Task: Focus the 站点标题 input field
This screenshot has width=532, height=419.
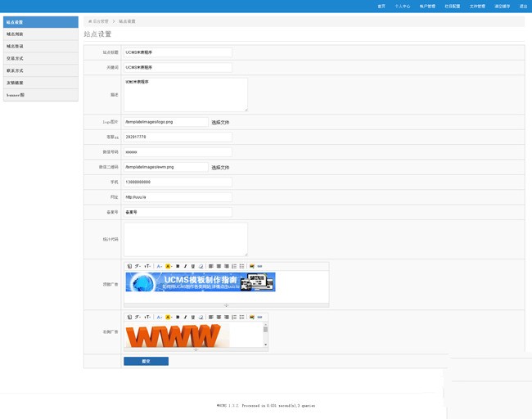Action: 178,52
